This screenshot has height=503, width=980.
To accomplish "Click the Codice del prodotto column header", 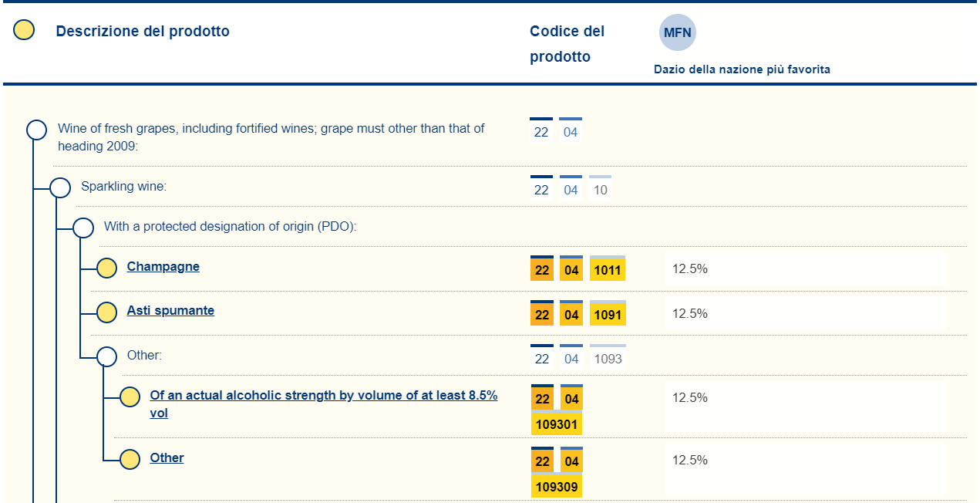I will pos(567,44).
